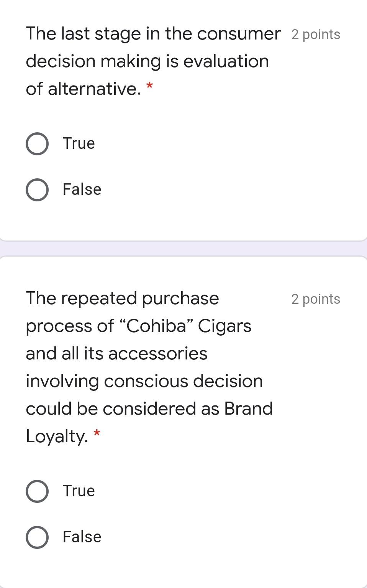The height and width of the screenshot is (588, 367).
Task: Select False radio for consumer decision question
Action: [37, 190]
